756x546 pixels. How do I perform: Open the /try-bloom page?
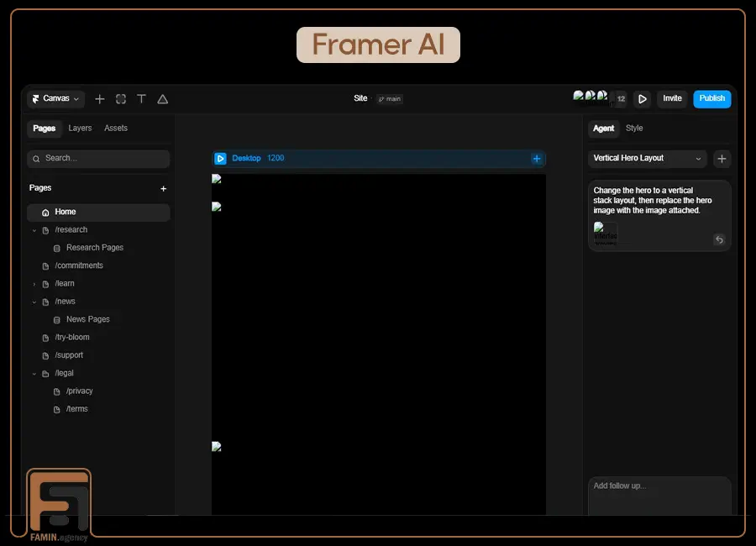point(72,337)
